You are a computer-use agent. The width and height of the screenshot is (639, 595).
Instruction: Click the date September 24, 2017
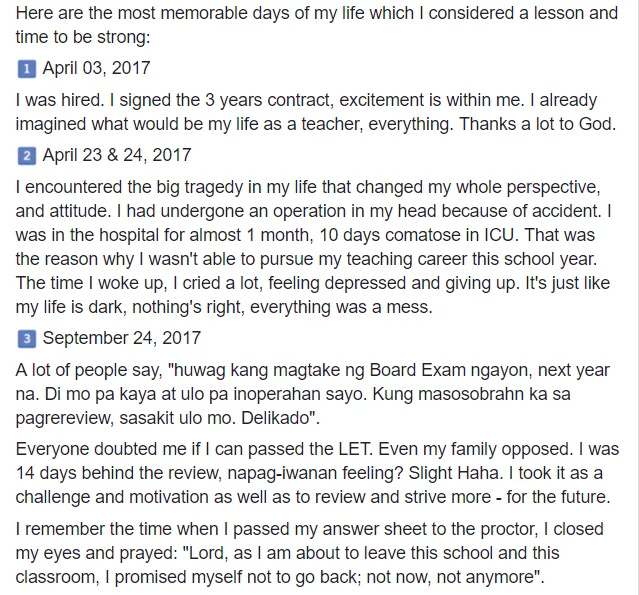[x=122, y=338]
